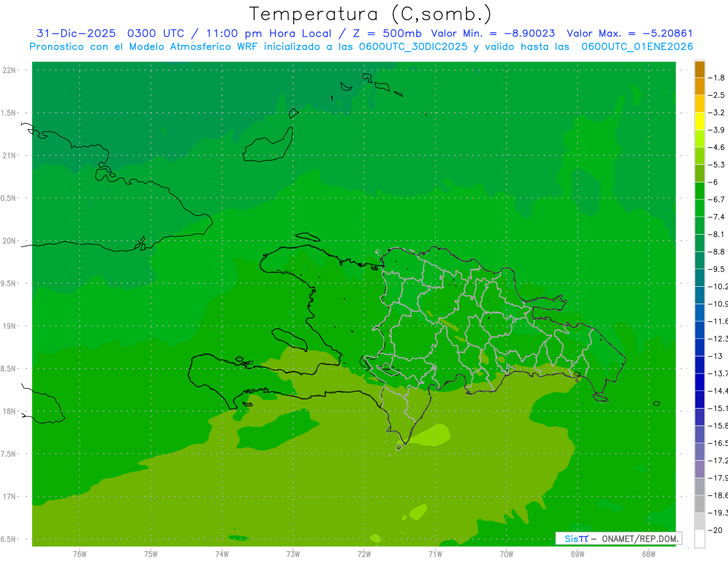Click the swatch between -5.3 and -6

click(x=699, y=173)
